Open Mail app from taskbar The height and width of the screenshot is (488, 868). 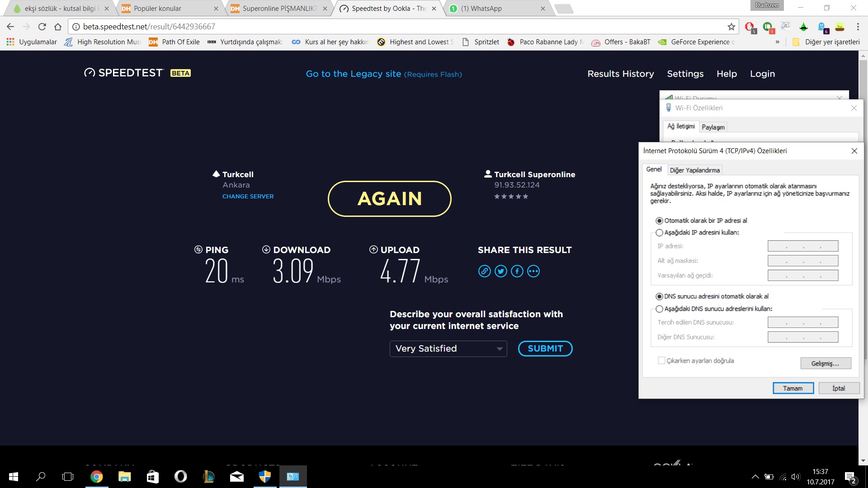click(x=237, y=476)
